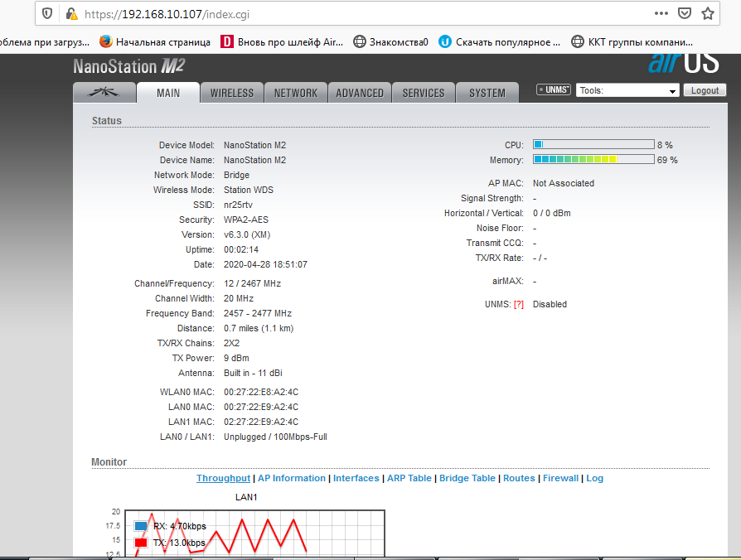Click the Channel Width value 20 MHz
The height and width of the screenshot is (560, 741).
coord(239,298)
